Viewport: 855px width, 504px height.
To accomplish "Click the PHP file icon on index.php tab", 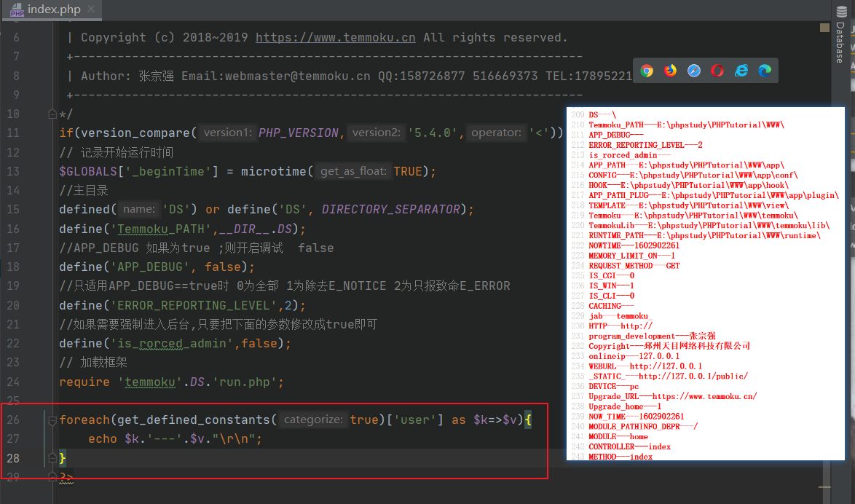I will click(x=17, y=9).
